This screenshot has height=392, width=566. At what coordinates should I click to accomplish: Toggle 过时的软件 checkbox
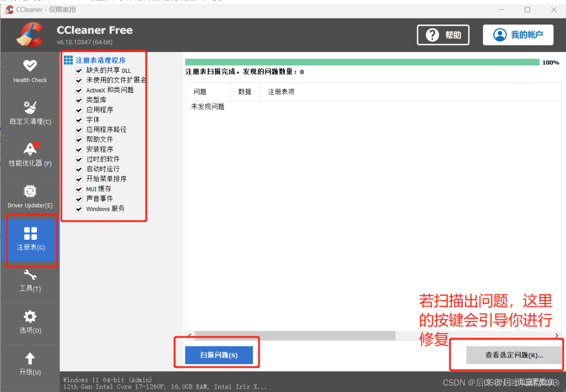(79, 160)
